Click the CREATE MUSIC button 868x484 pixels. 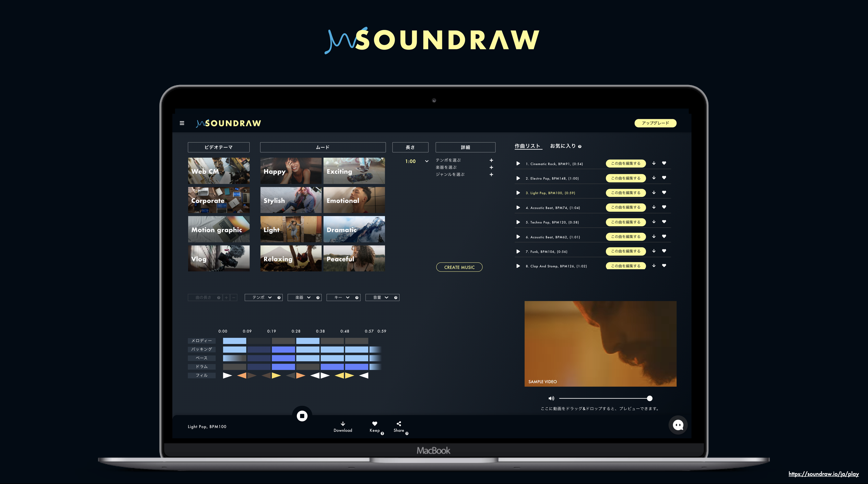coord(459,267)
